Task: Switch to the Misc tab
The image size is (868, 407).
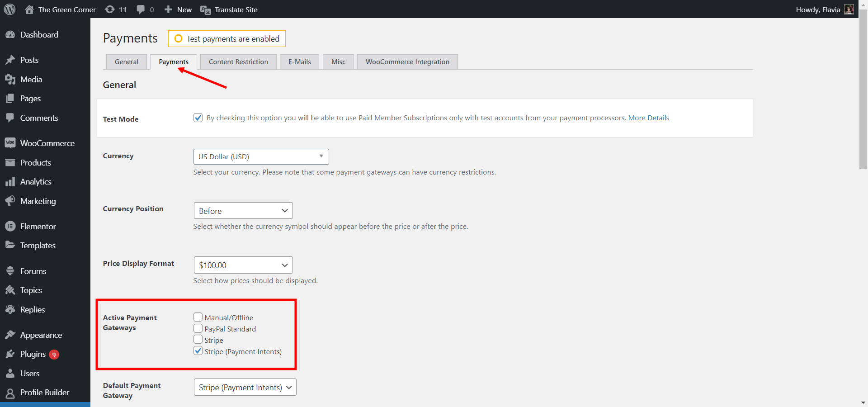Action: 338,62
